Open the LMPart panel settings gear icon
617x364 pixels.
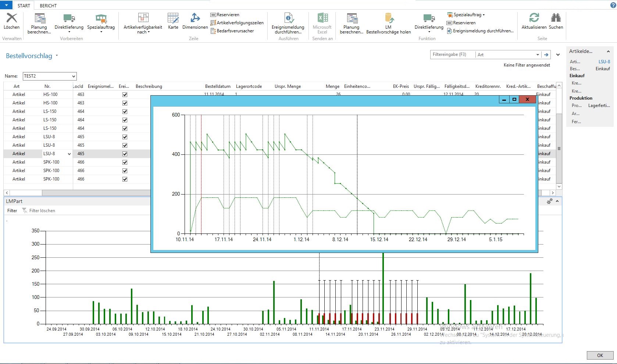point(549,201)
